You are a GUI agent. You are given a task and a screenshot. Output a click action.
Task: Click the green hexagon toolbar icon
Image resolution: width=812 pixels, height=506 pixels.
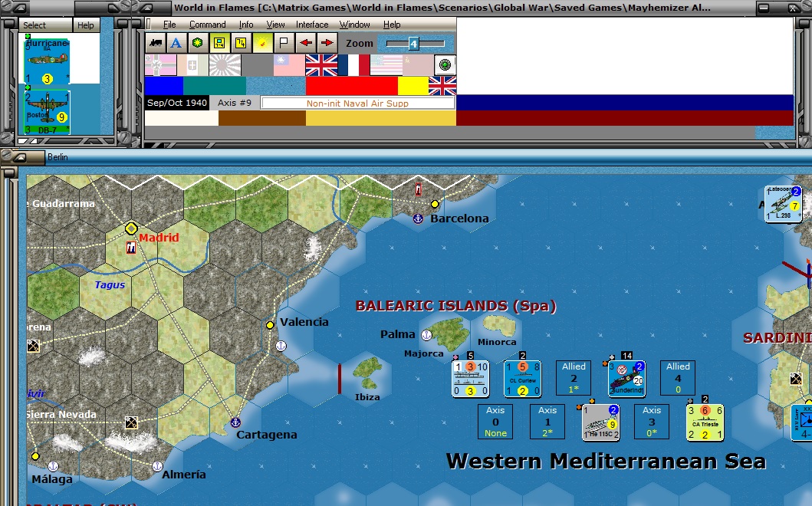pos(197,43)
